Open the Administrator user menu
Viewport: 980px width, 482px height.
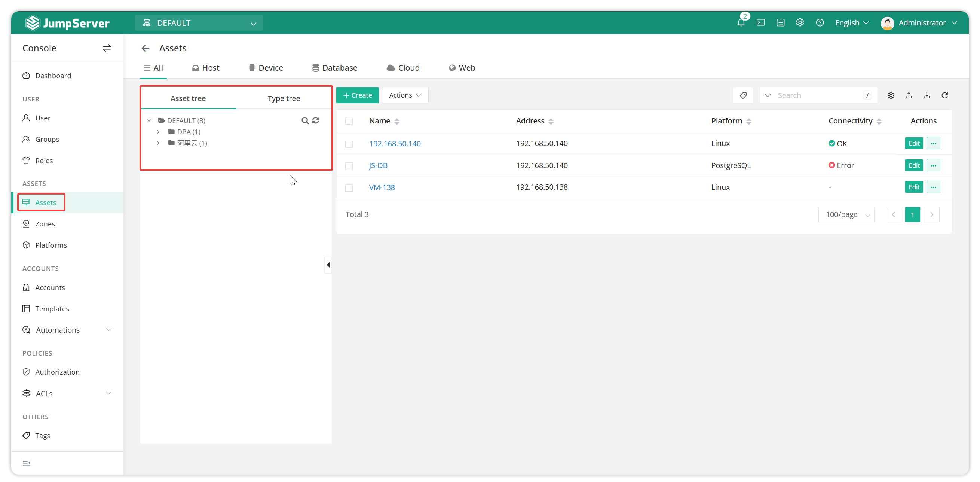tap(919, 23)
